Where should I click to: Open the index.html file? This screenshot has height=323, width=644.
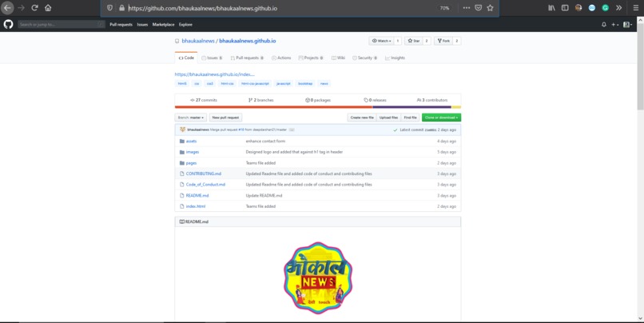click(x=196, y=206)
